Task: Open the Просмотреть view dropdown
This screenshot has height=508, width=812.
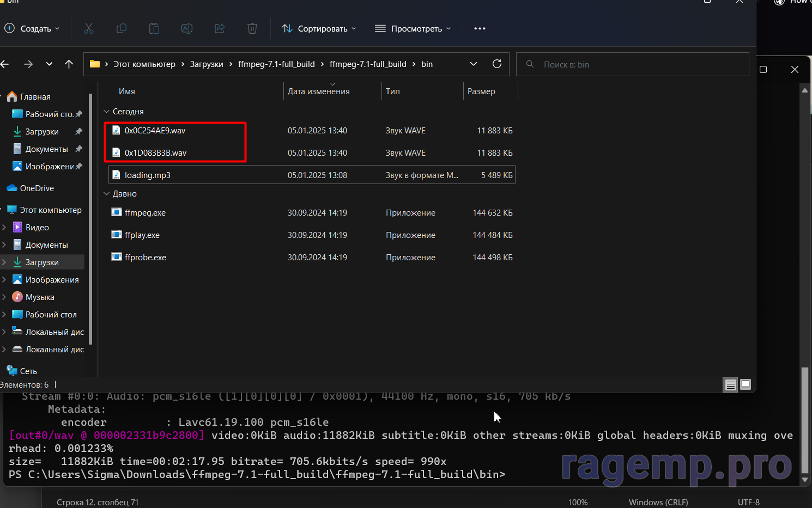Action: [413, 28]
